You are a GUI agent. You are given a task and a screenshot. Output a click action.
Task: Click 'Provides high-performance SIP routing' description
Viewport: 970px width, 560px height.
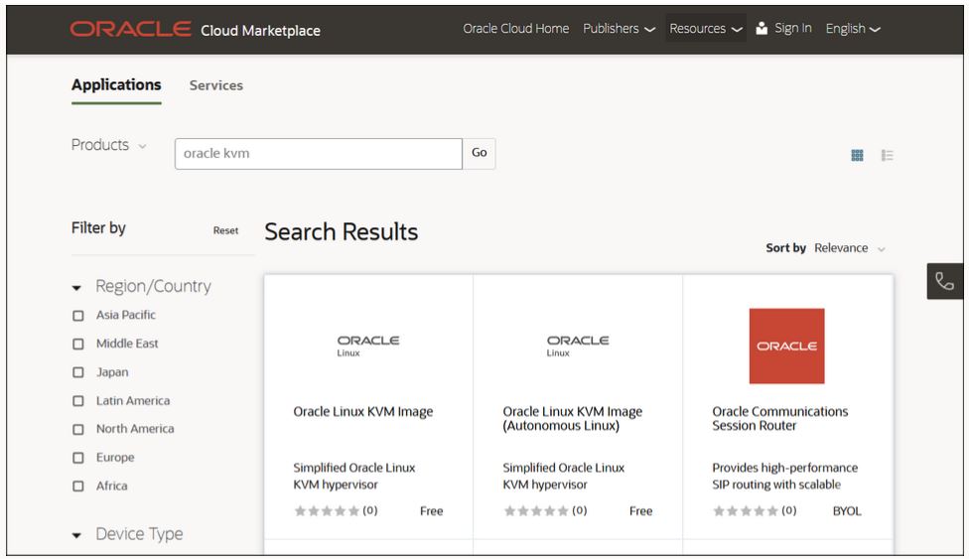pyautogui.click(x=784, y=476)
